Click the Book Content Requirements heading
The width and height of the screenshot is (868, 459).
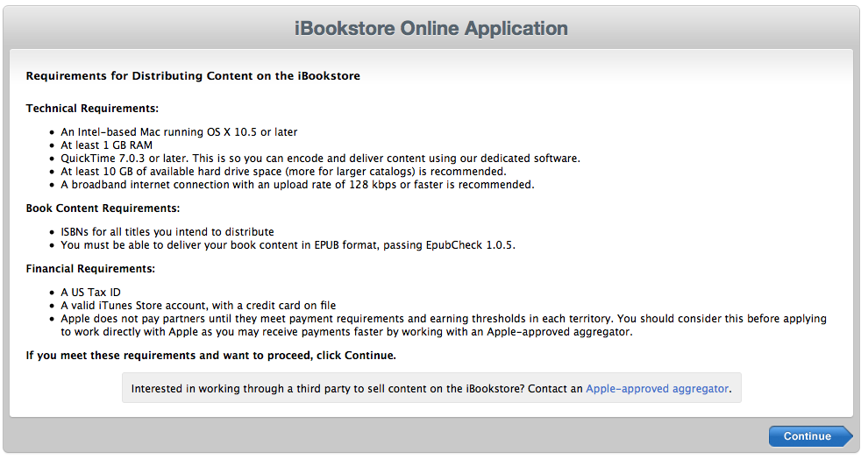(103, 208)
